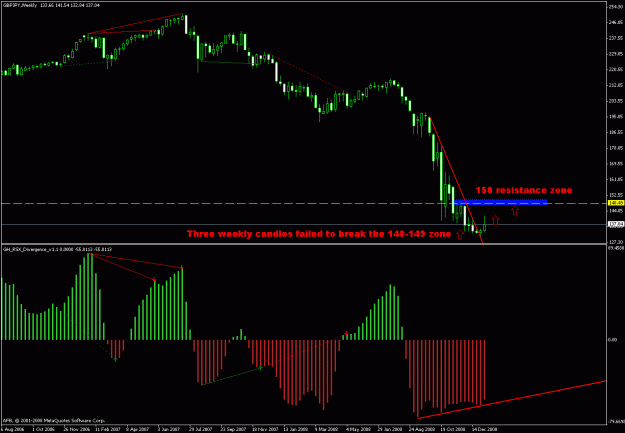Select the steep red downtrend line on price chart
The image size is (625, 433).
coord(456,179)
